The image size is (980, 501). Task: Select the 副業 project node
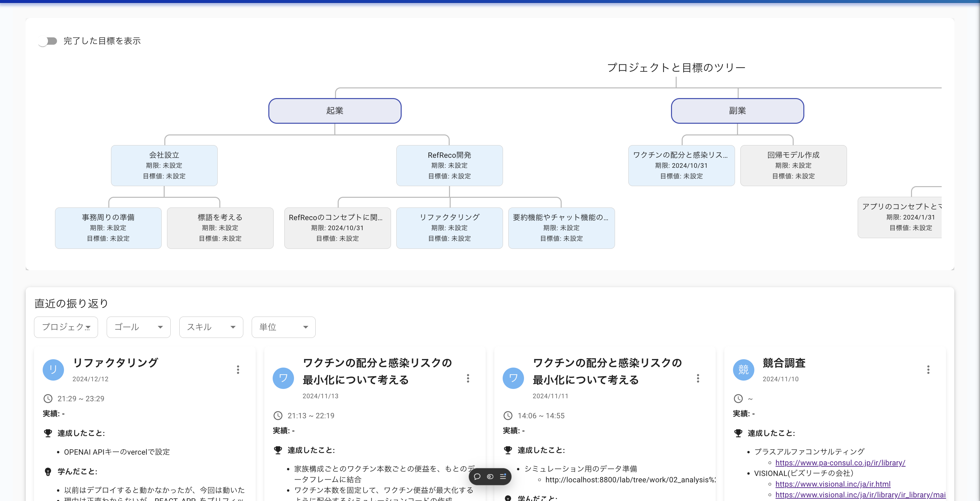pyautogui.click(x=737, y=111)
